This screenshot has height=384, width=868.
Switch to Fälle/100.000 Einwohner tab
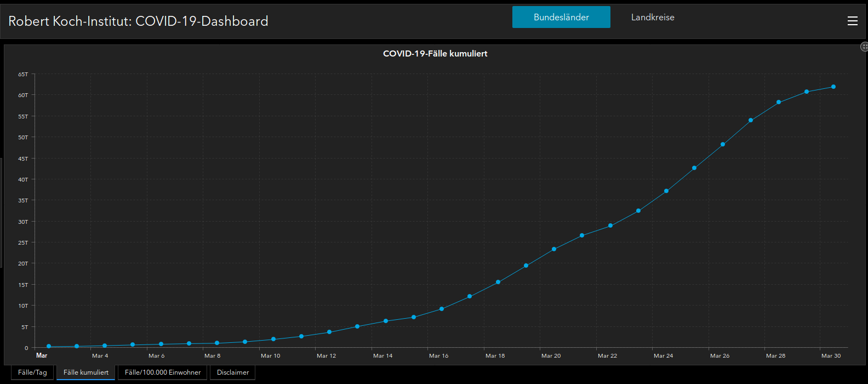(x=163, y=372)
